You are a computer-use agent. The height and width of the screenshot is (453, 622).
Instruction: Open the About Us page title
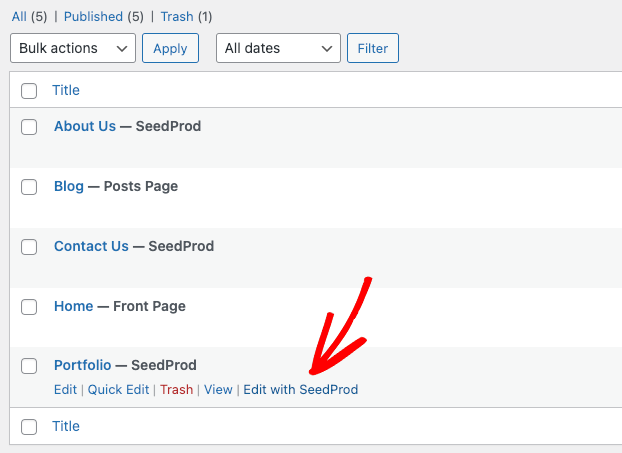[x=85, y=127]
